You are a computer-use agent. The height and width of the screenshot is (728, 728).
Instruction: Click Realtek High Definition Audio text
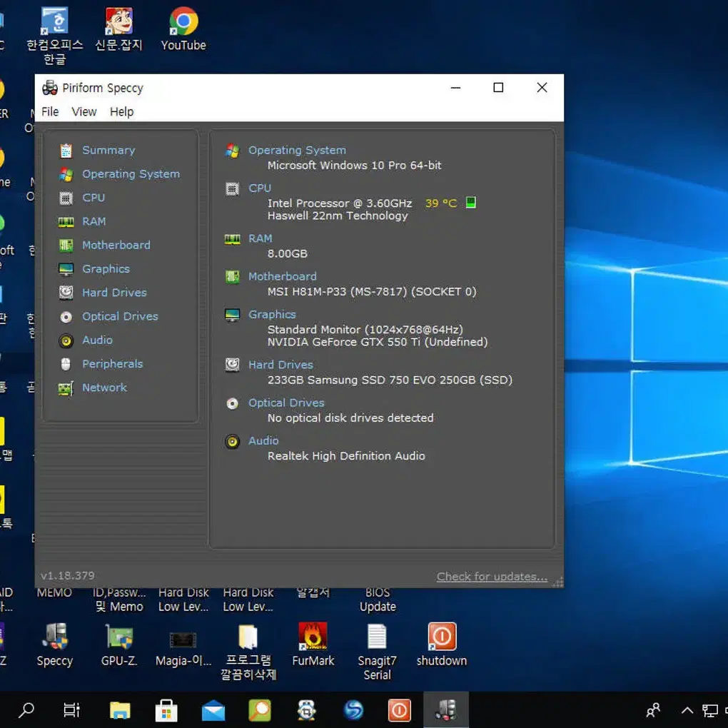click(x=346, y=456)
